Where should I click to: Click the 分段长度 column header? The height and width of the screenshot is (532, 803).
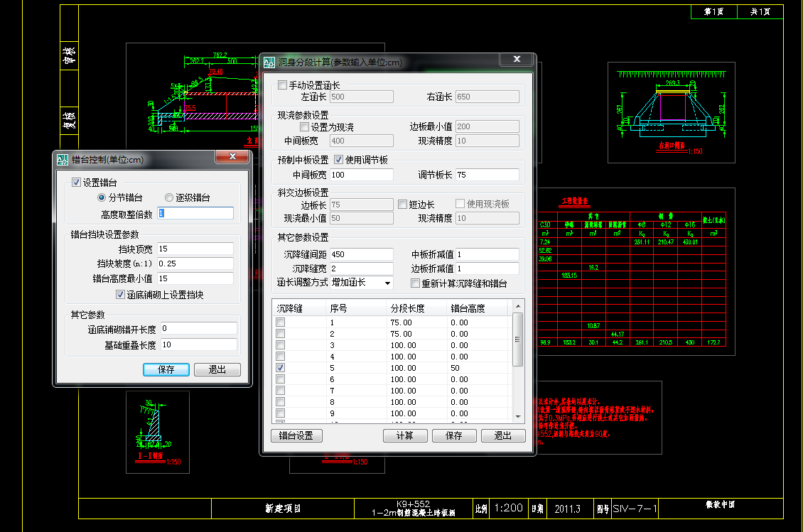[x=416, y=308]
